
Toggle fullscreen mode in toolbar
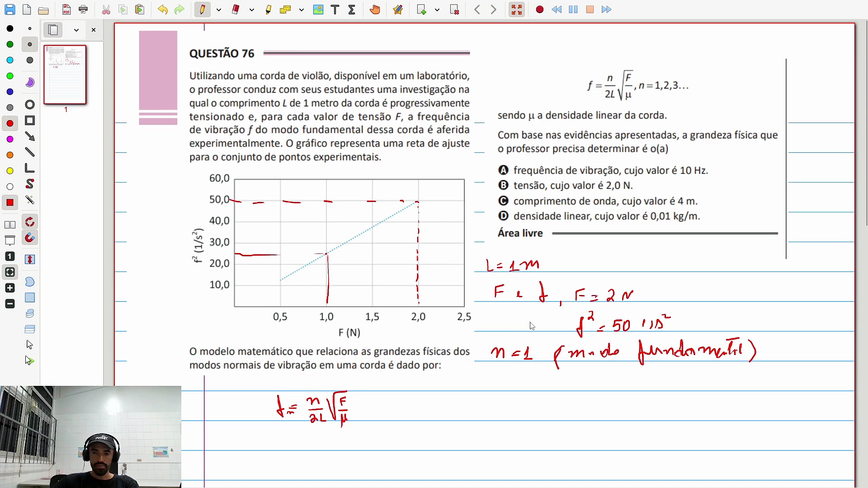[x=516, y=9]
